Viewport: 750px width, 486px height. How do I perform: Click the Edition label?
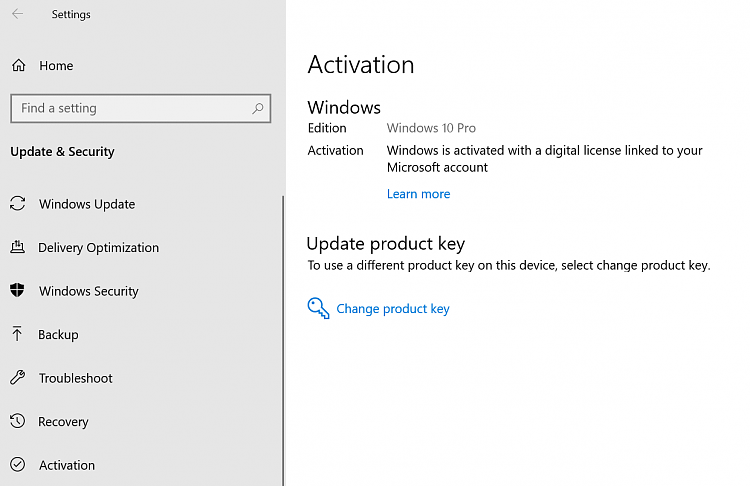(x=327, y=128)
